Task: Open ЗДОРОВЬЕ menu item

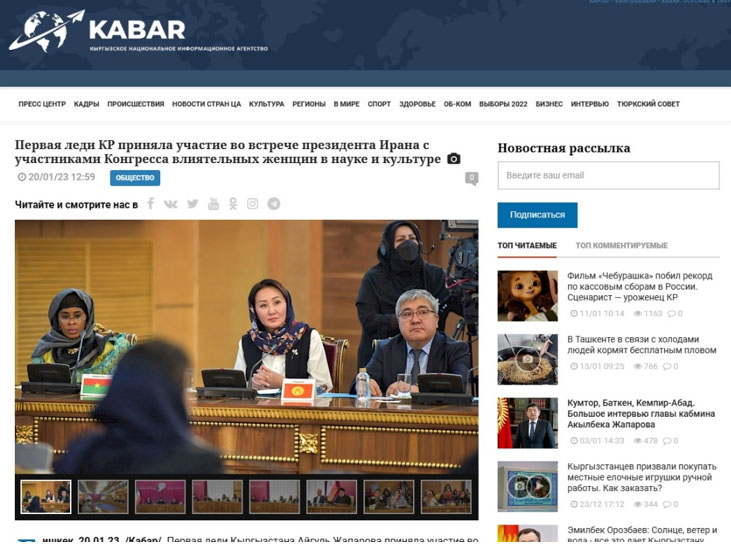Action: click(x=417, y=104)
